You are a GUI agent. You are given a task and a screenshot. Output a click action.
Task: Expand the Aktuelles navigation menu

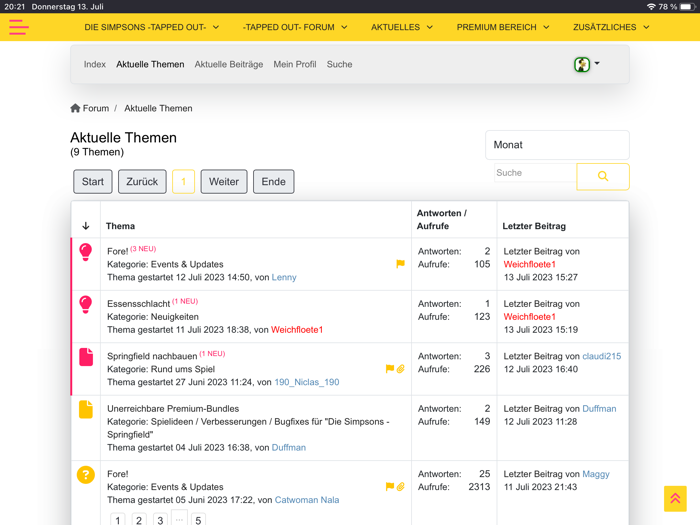point(402,27)
